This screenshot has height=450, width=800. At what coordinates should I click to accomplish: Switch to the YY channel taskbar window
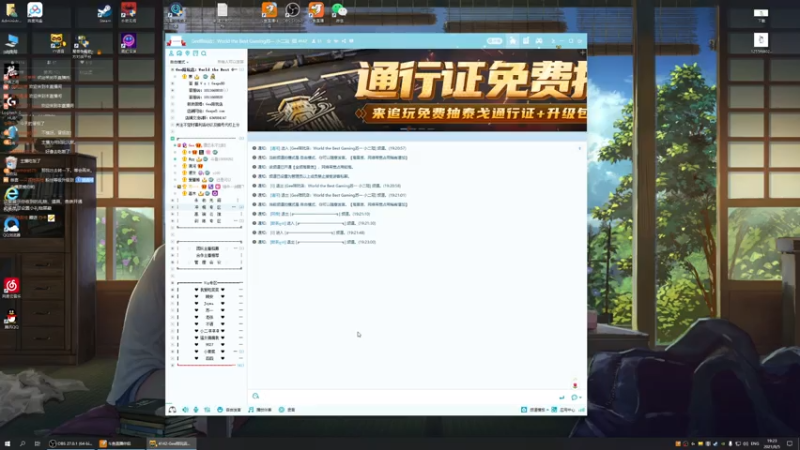[x=171, y=443]
